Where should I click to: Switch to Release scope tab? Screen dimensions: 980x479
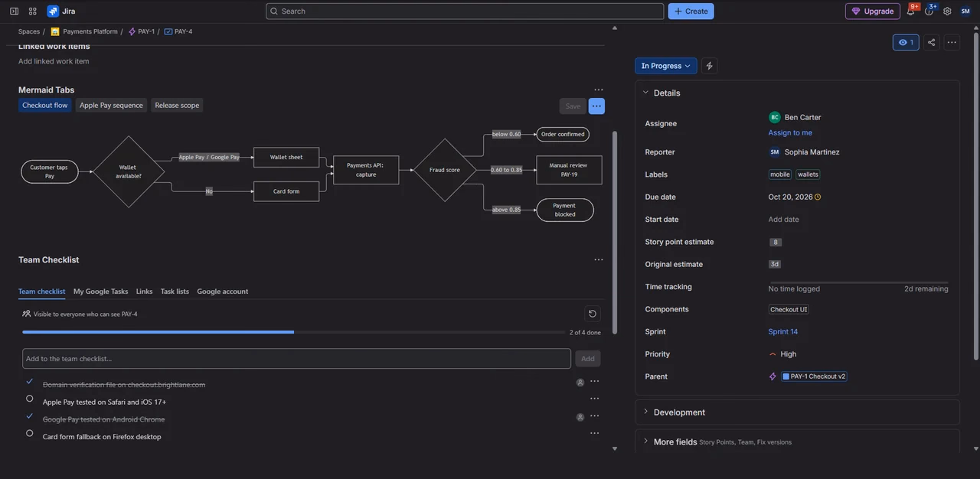tap(177, 106)
